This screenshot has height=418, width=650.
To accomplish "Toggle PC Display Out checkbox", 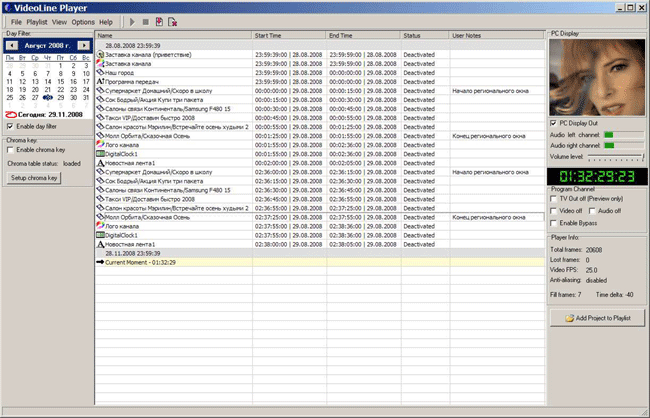I will pyautogui.click(x=553, y=123).
